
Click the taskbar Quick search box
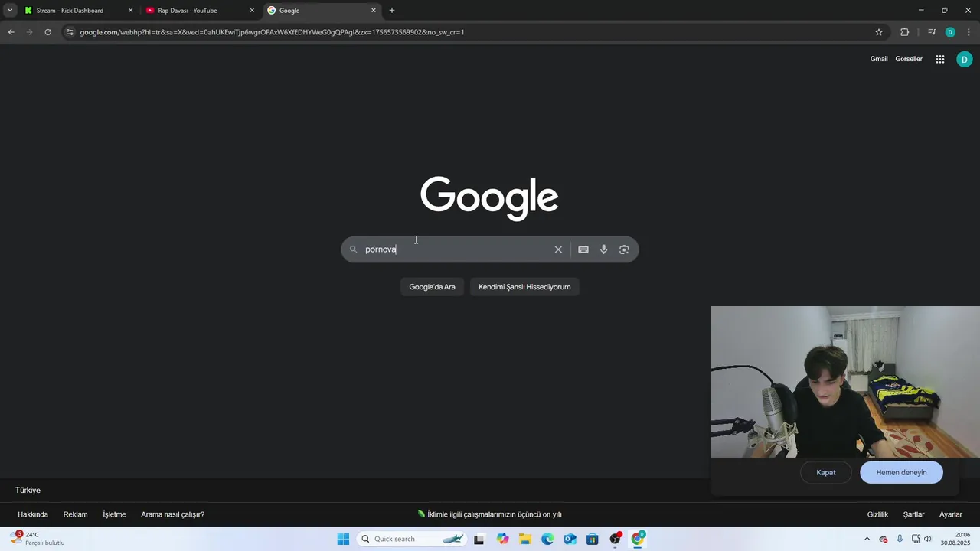click(x=412, y=539)
